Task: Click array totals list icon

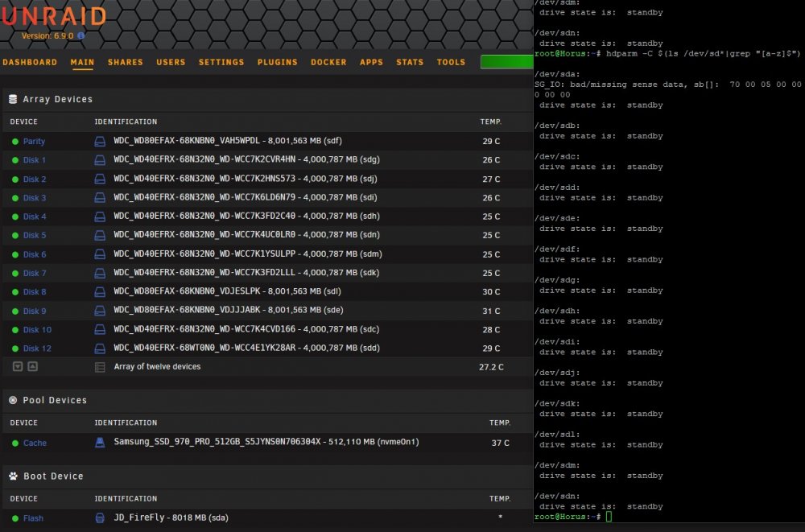Action: tap(100, 367)
